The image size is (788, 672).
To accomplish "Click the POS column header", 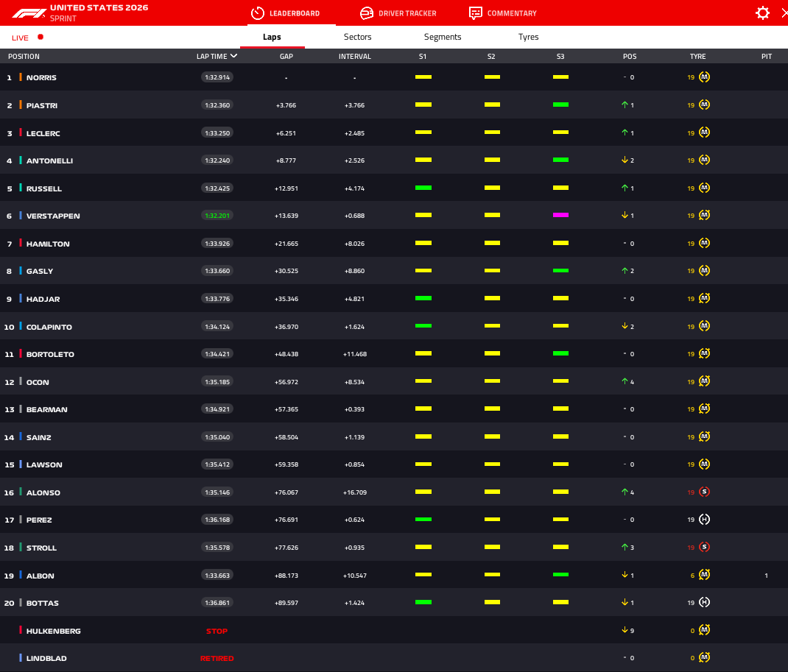I will (630, 56).
